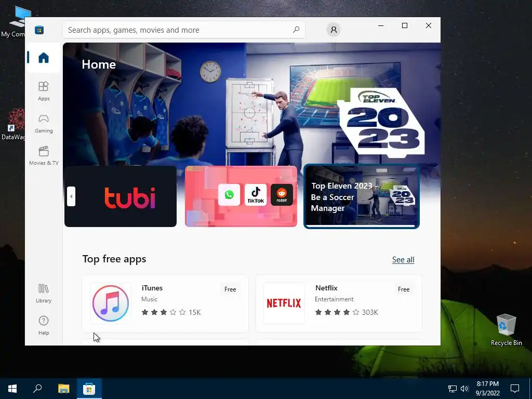This screenshot has width=532, height=399.
Task: Open the Tubi featured card
Action: [x=121, y=196]
